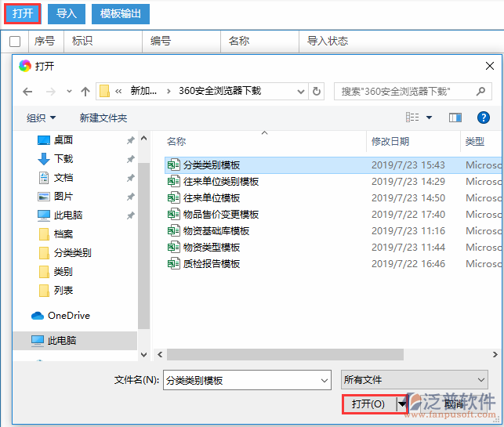Sort by 修改日期 column header

(x=390, y=142)
